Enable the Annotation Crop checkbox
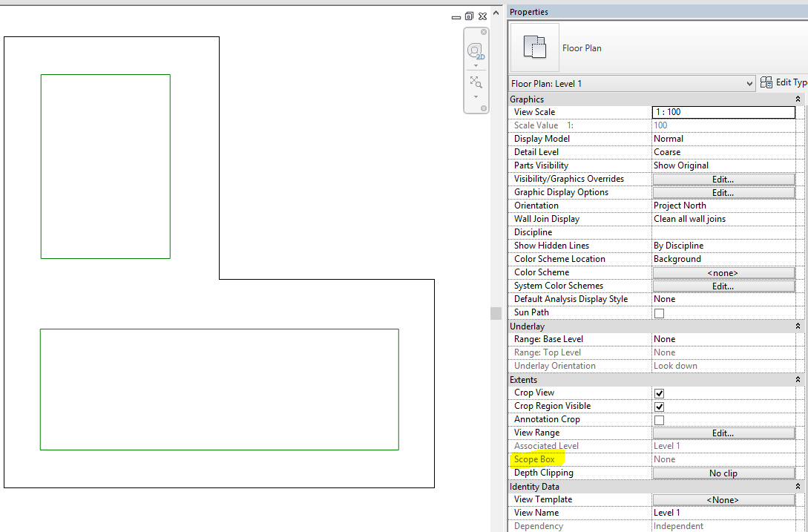 pos(659,419)
